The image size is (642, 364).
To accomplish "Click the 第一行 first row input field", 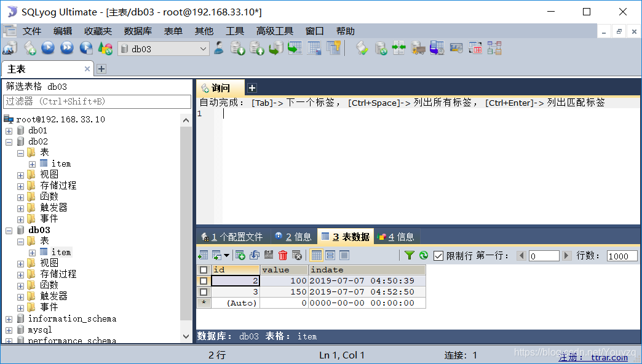I will click(x=544, y=256).
